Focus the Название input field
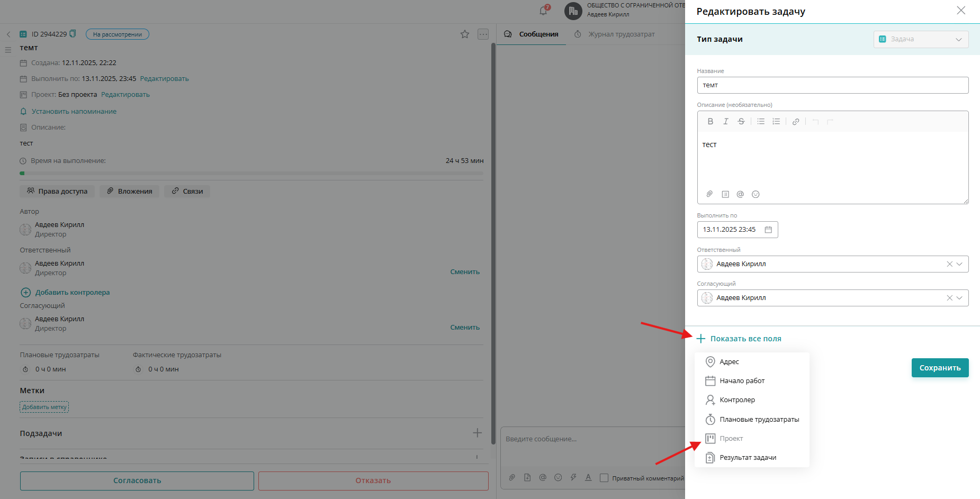Viewport: 980px width, 499px height. (x=833, y=85)
